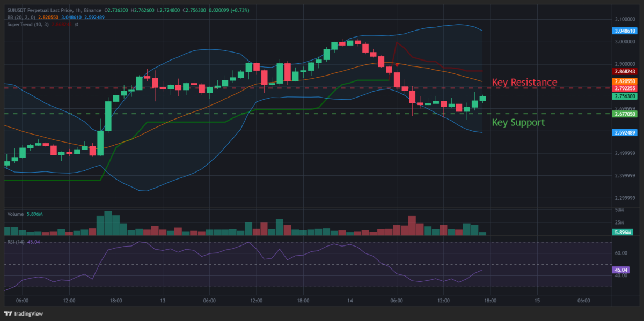Select the 2.756300 current price label
Screen dimensions: 644x321
coord(624,96)
